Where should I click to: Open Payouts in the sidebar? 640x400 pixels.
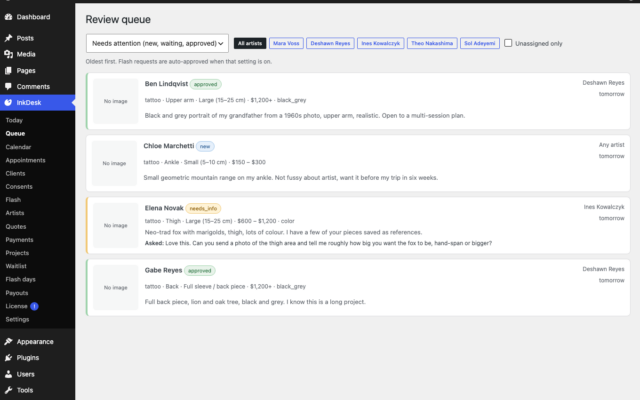click(17, 293)
